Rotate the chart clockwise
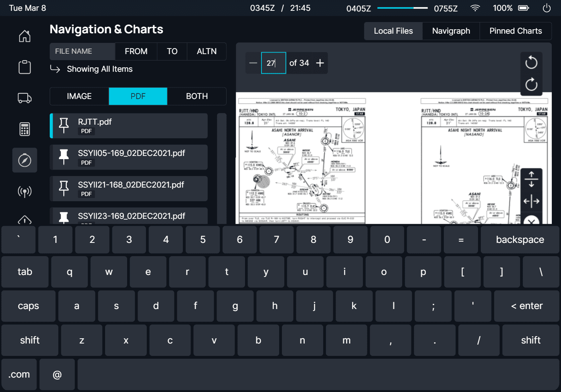The width and height of the screenshot is (561, 392). [531, 85]
